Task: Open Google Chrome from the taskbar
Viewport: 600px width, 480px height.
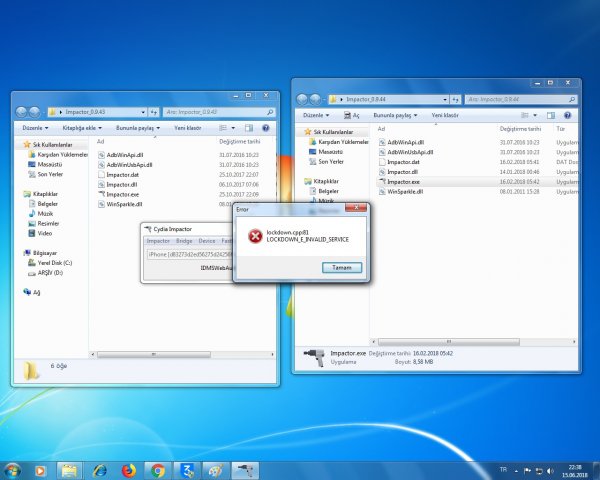Action: [158, 469]
